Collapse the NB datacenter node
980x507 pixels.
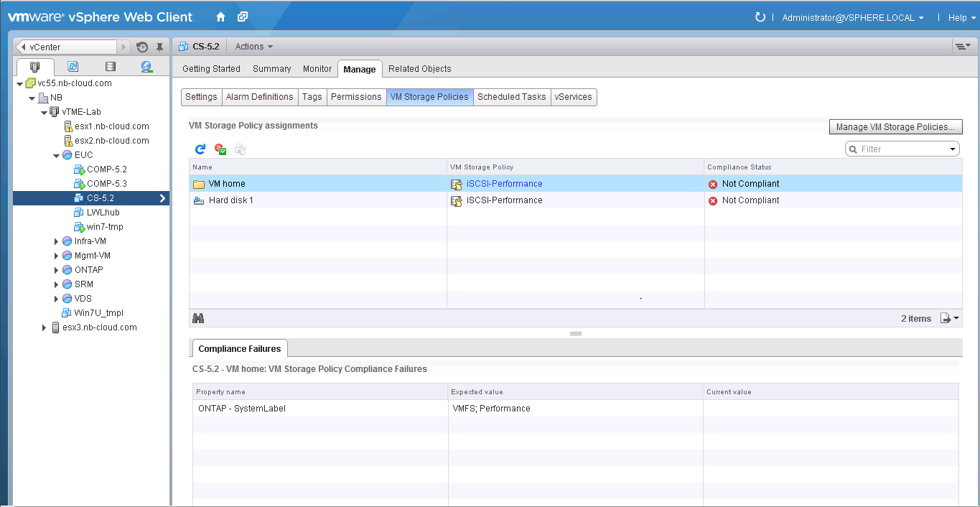click(32, 98)
